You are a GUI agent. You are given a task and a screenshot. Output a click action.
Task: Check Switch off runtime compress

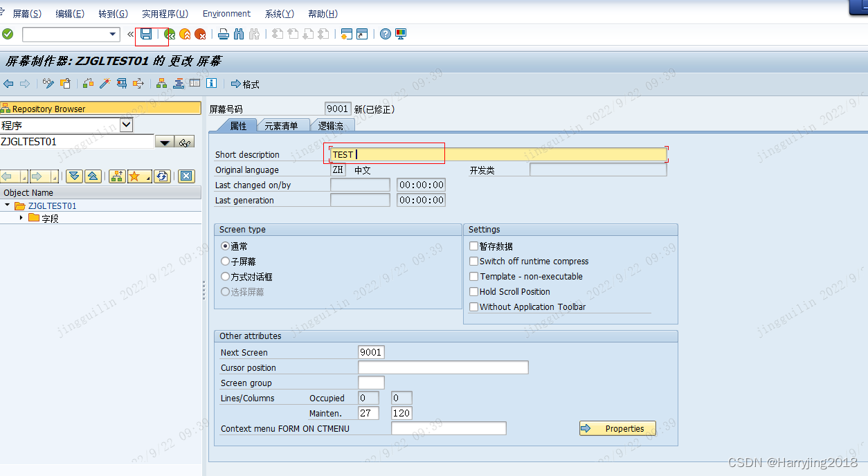tap(474, 262)
